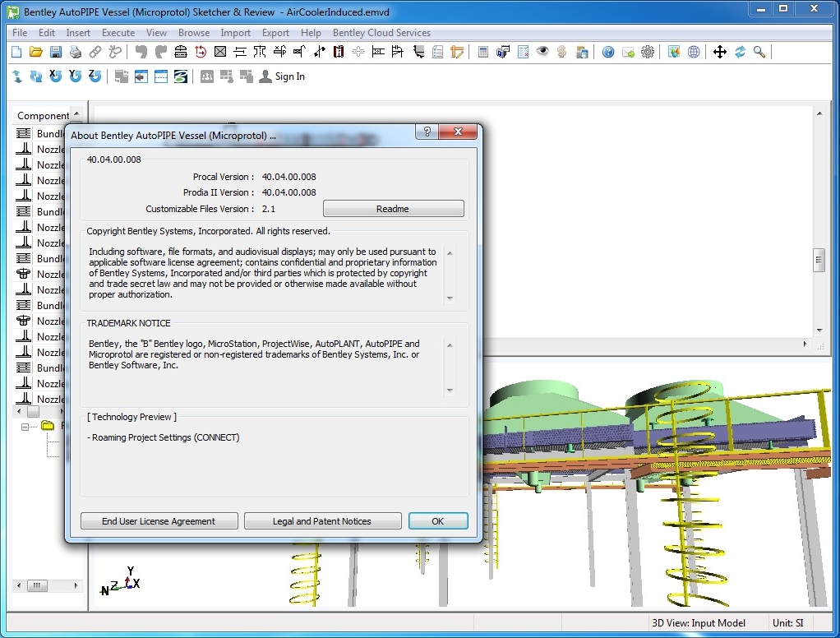
Task: Select the pan tool with four arrows
Action: tap(720, 52)
